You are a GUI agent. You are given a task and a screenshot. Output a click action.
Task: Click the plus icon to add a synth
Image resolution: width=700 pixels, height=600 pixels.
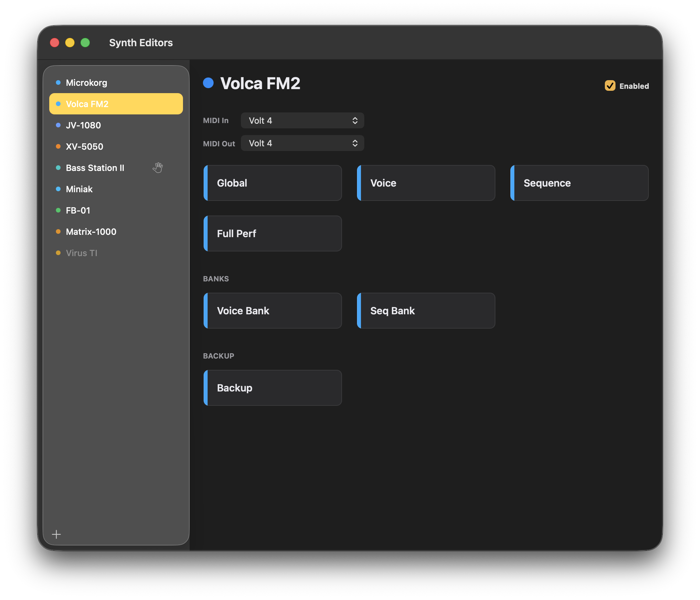tap(57, 534)
